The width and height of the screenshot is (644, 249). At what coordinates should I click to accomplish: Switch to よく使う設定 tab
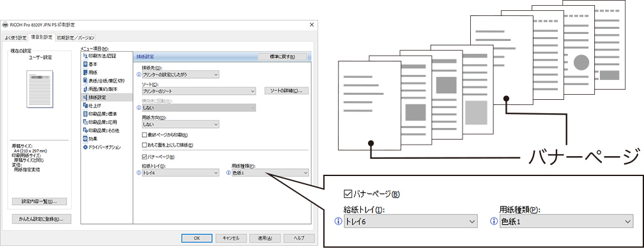15,38
